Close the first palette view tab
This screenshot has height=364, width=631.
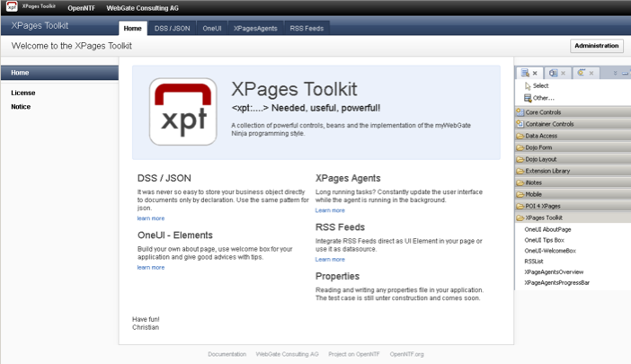[x=535, y=74]
